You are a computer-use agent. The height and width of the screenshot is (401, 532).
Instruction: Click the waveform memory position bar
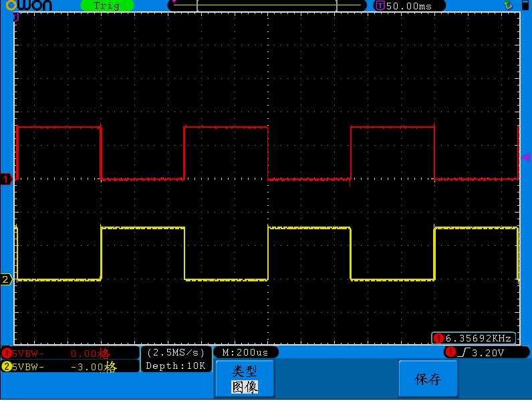(x=267, y=5)
